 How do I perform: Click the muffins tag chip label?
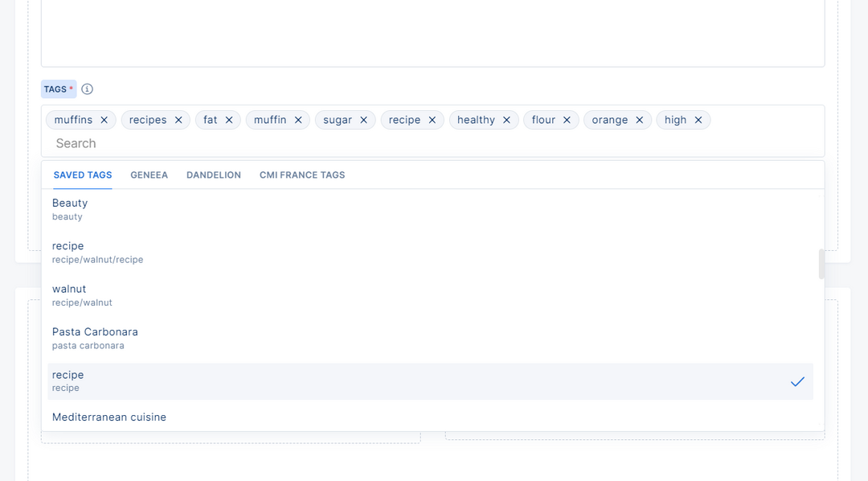click(x=73, y=120)
